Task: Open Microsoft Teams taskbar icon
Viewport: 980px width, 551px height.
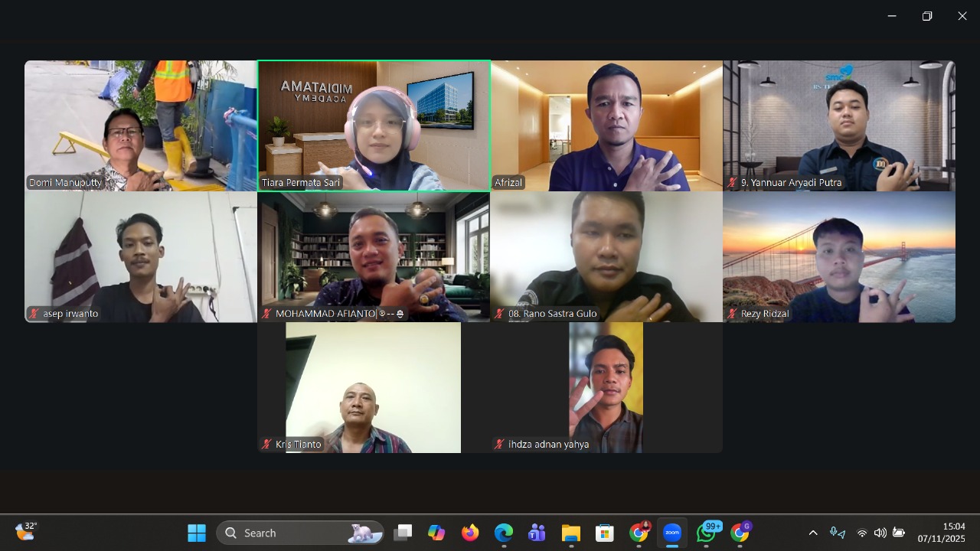Action: coord(537,533)
